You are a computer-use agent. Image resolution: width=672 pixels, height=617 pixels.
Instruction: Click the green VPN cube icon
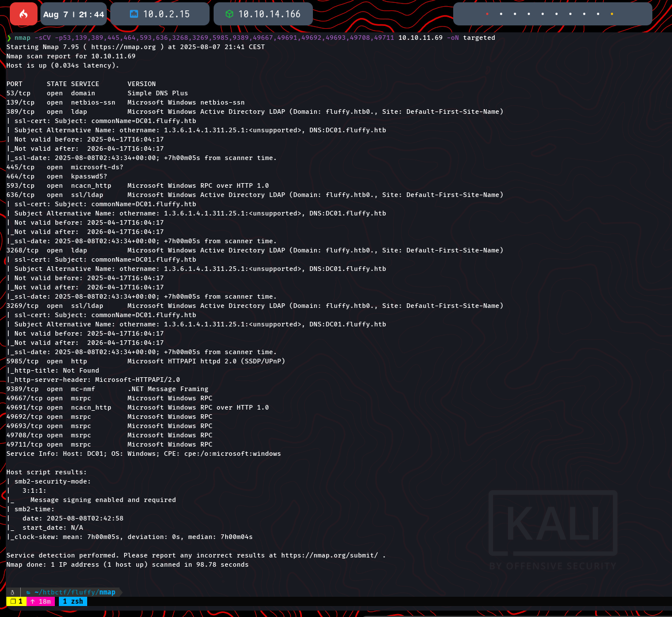click(x=229, y=14)
